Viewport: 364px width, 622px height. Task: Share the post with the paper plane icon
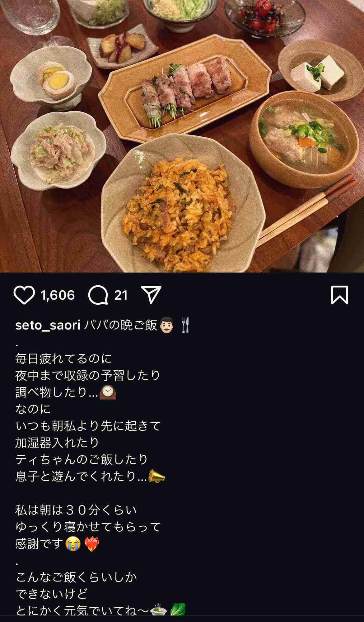[151, 295]
